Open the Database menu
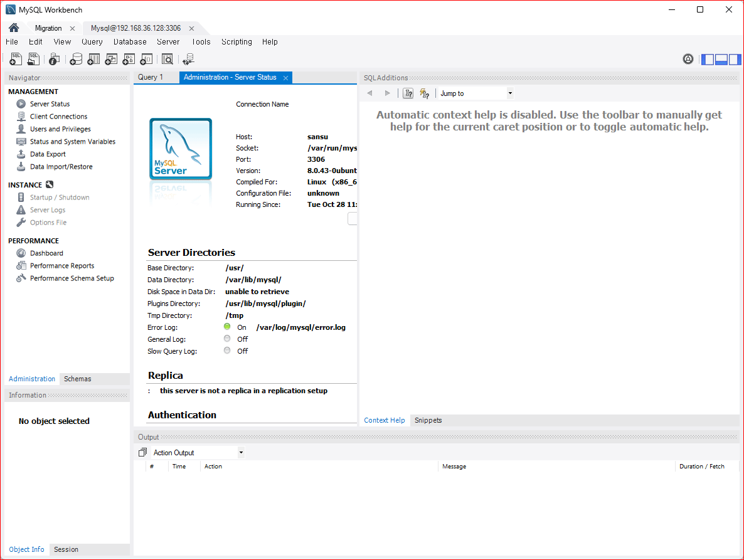 (130, 42)
